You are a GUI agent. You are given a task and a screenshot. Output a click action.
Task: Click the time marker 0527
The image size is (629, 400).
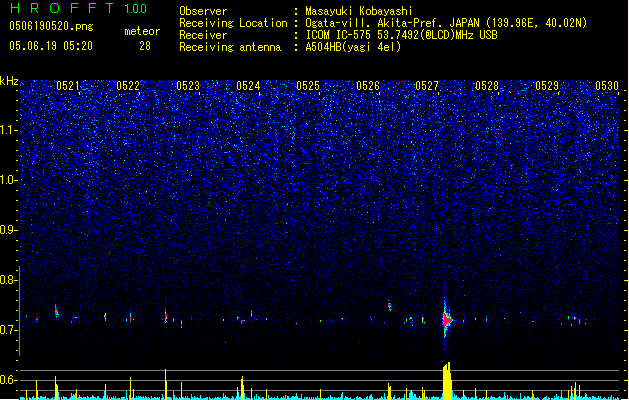(x=427, y=86)
